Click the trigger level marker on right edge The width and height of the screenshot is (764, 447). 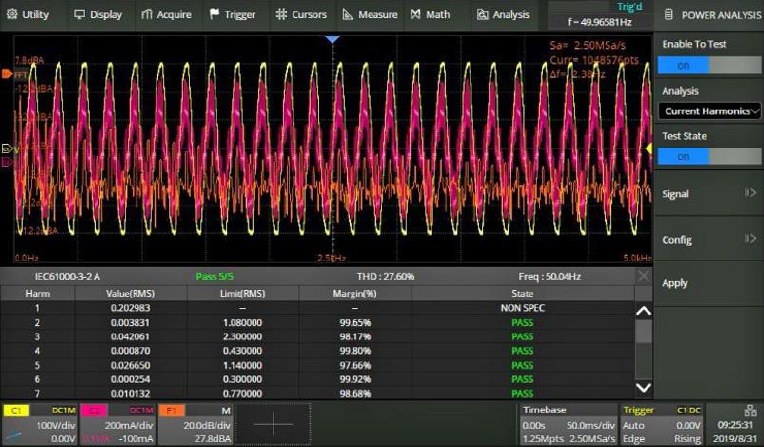[x=649, y=149]
